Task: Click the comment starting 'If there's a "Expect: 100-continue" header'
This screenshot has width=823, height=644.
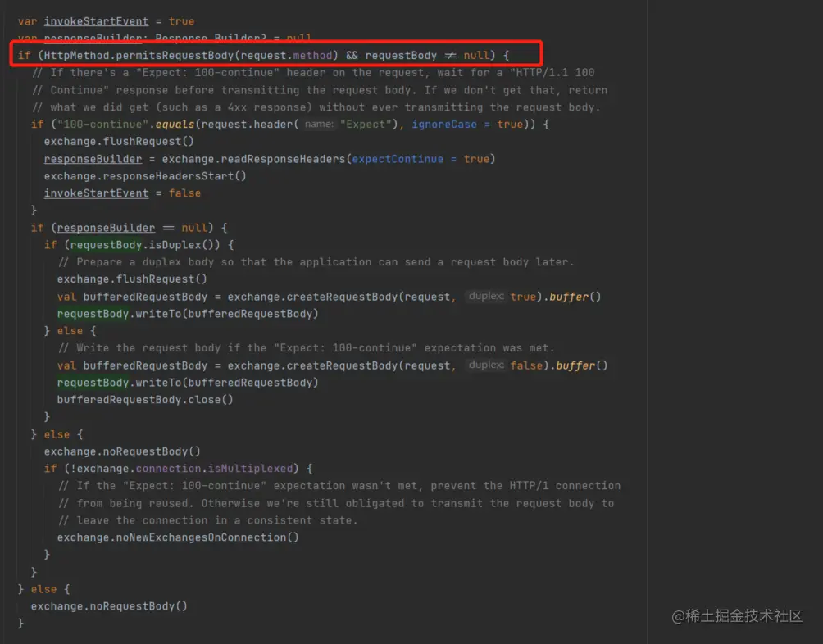Action: point(313,72)
